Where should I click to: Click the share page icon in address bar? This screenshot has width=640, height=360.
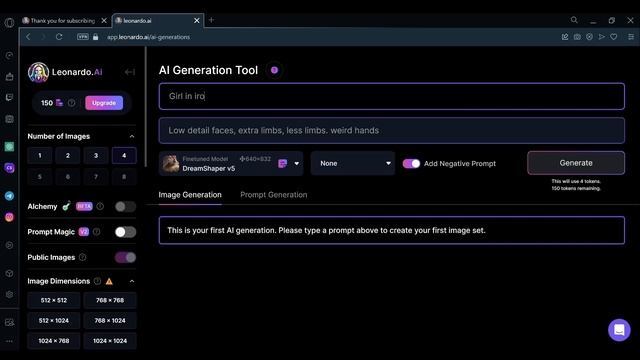565,37
